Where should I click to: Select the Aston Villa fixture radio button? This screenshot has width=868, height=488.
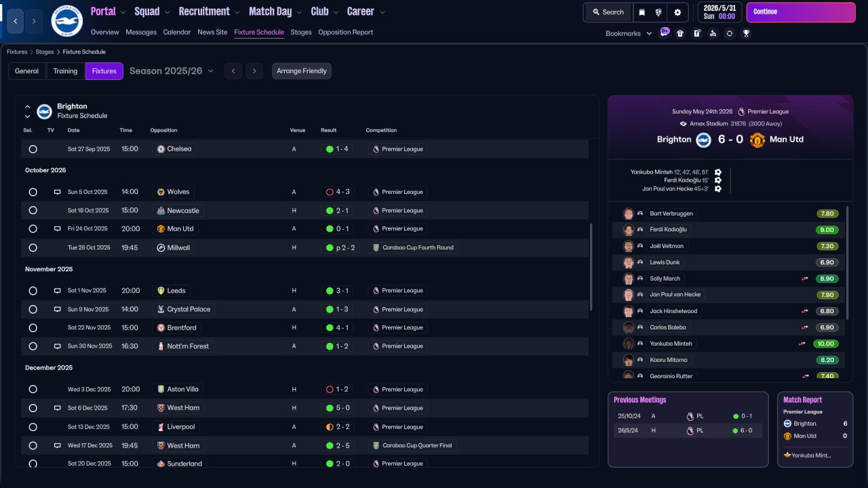(33, 390)
